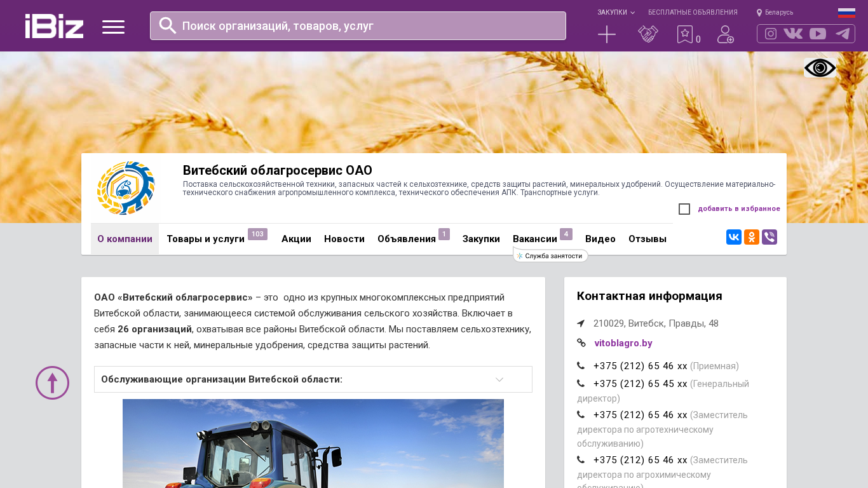Open the vitoblagro.by website link
868x488 pixels.
[623, 343]
